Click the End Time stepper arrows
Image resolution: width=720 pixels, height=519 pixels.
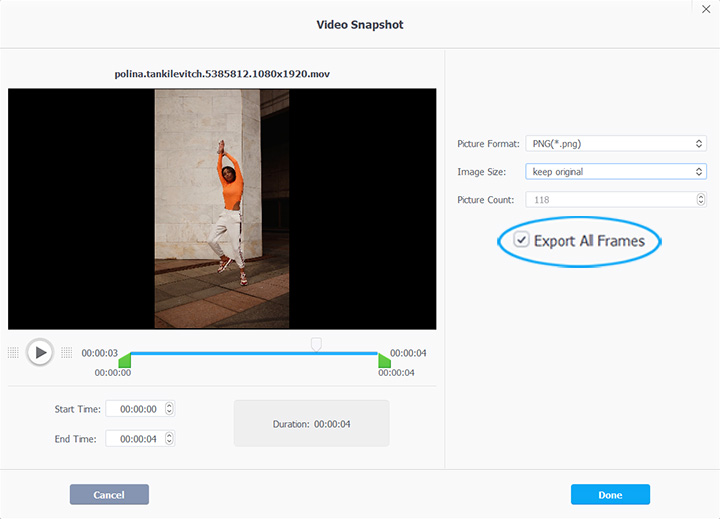pos(169,439)
